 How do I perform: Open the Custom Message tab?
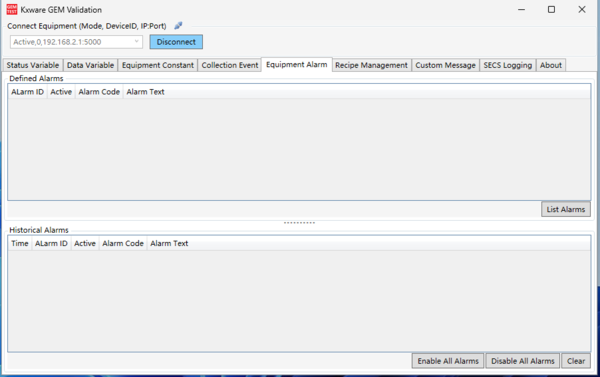tap(445, 65)
